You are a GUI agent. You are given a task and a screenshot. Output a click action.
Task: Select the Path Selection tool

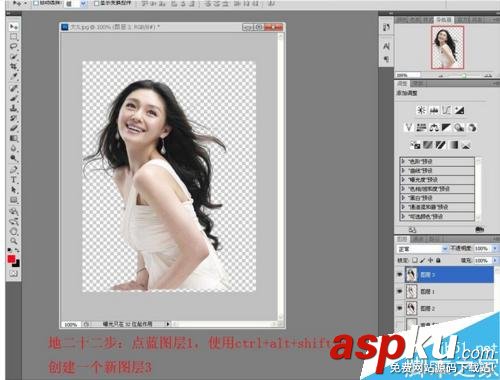coord(14,190)
